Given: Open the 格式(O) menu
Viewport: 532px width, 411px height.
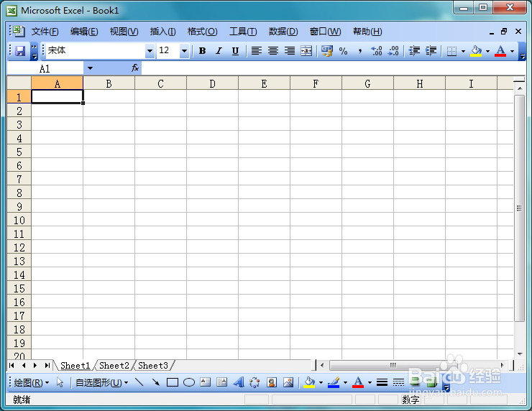Looking at the screenshot, I should pos(202,32).
